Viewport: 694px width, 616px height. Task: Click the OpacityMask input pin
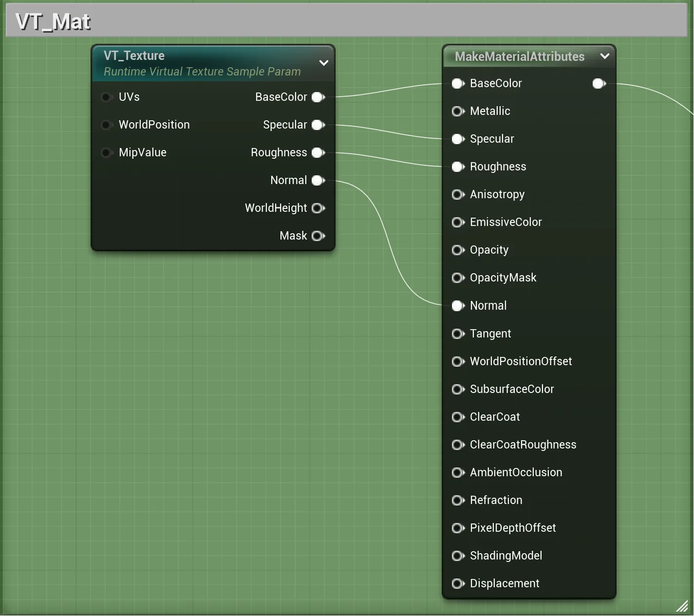click(458, 278)
